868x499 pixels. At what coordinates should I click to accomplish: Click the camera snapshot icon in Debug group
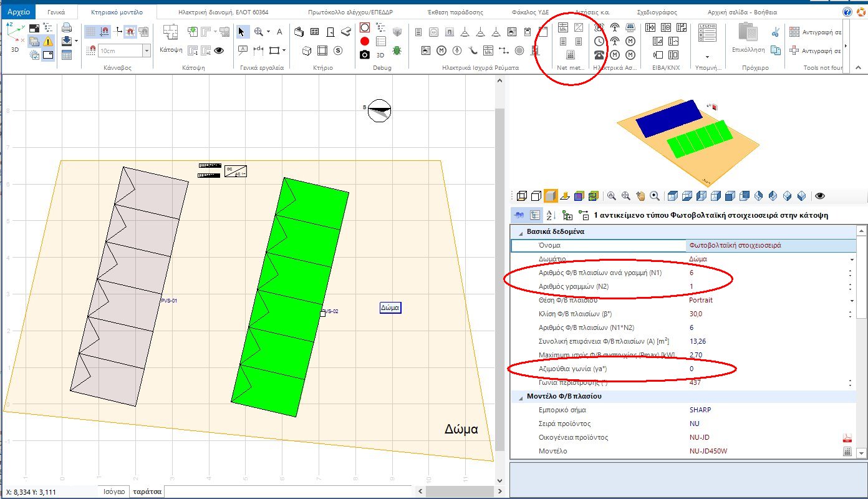(x=365, y=55)
